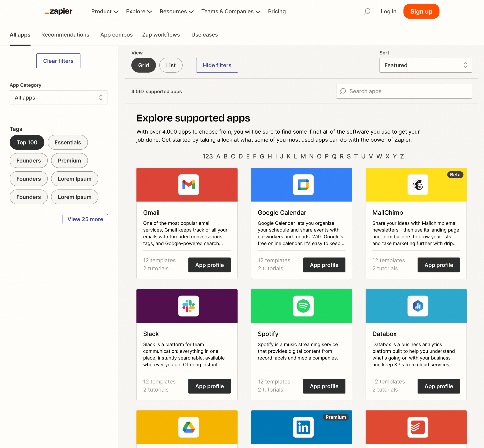Open Google Calendar App profile
The width and height of the screenshot is (484, 448).
tap(324, 265)
